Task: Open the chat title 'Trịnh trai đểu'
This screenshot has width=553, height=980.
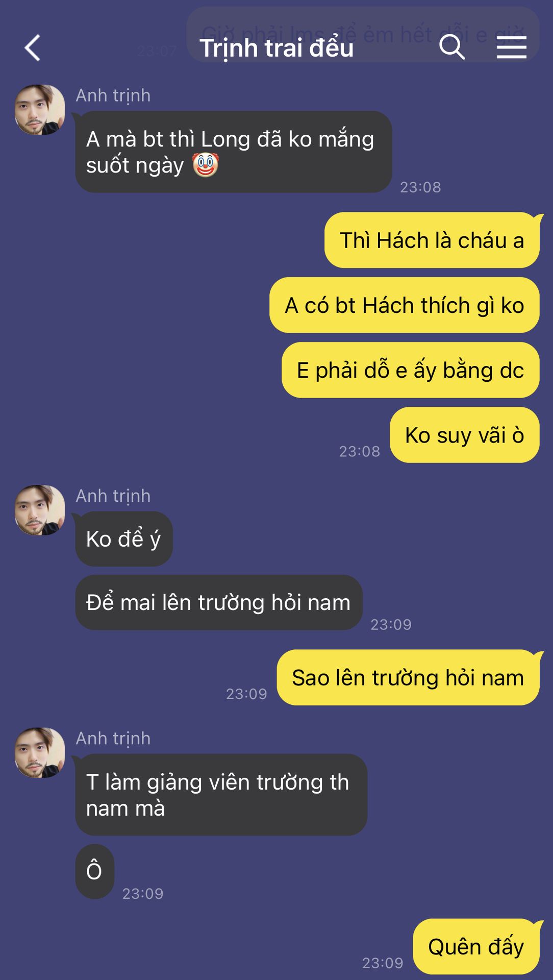Action: 276,48
